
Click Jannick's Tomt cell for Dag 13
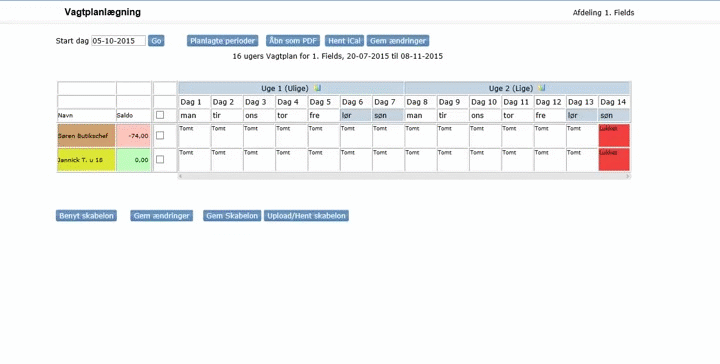click(x=582, y=159)
